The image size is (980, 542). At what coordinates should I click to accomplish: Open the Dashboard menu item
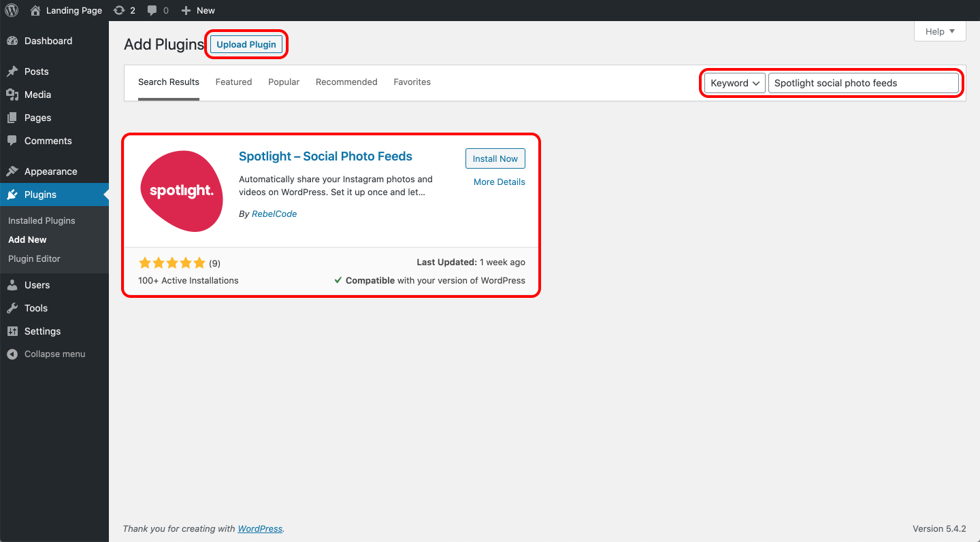point(54,41)
